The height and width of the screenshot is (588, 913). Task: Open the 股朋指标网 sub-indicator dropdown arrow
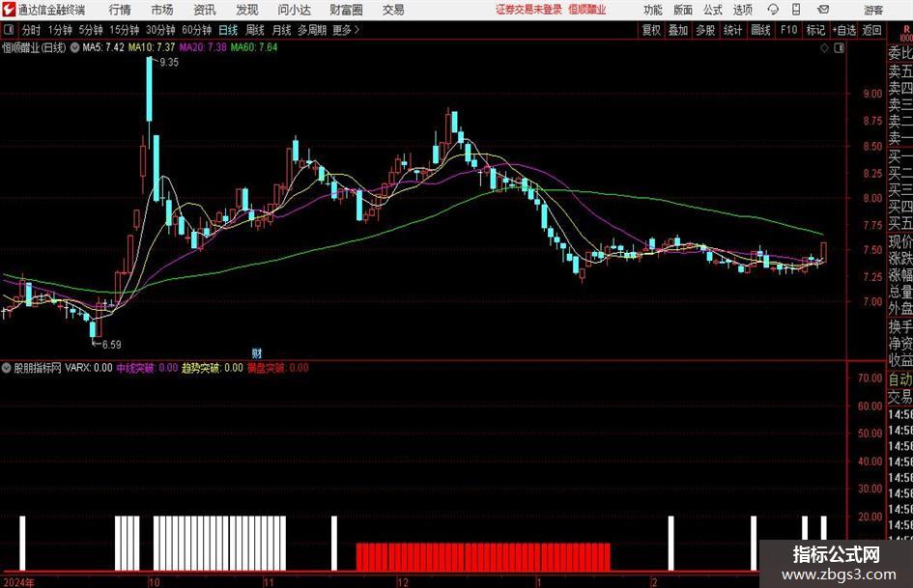tap(7, 368)
